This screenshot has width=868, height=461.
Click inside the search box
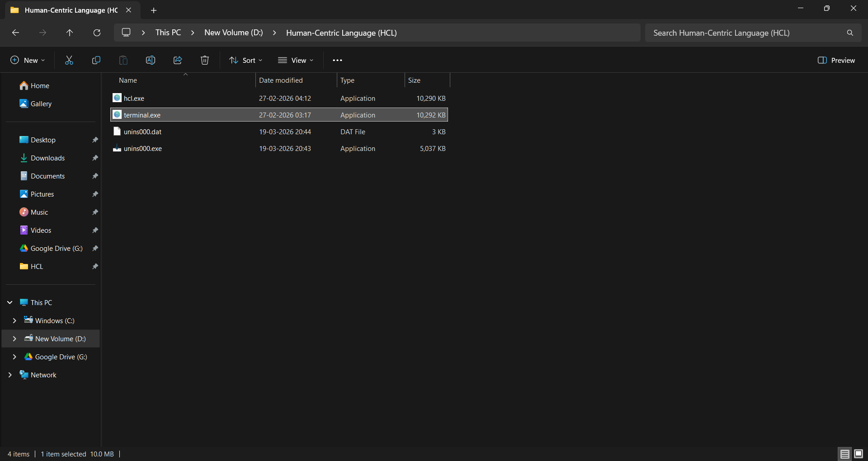coord(746,33)
